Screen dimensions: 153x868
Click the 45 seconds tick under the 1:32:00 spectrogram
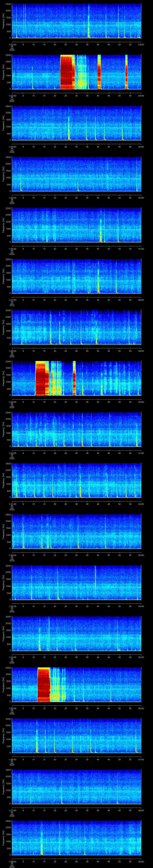(109, 555)
